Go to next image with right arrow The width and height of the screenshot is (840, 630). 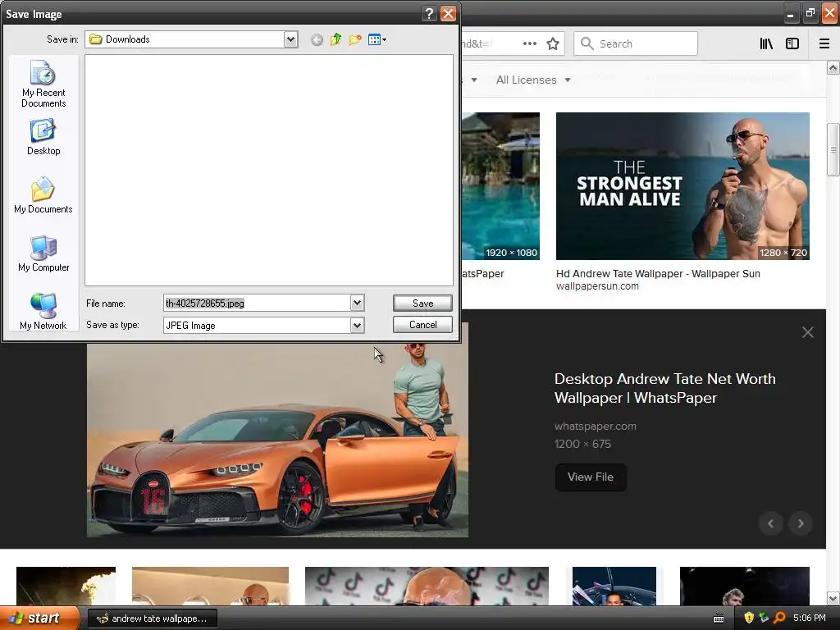pyautogui.click(x=801, y=523)
